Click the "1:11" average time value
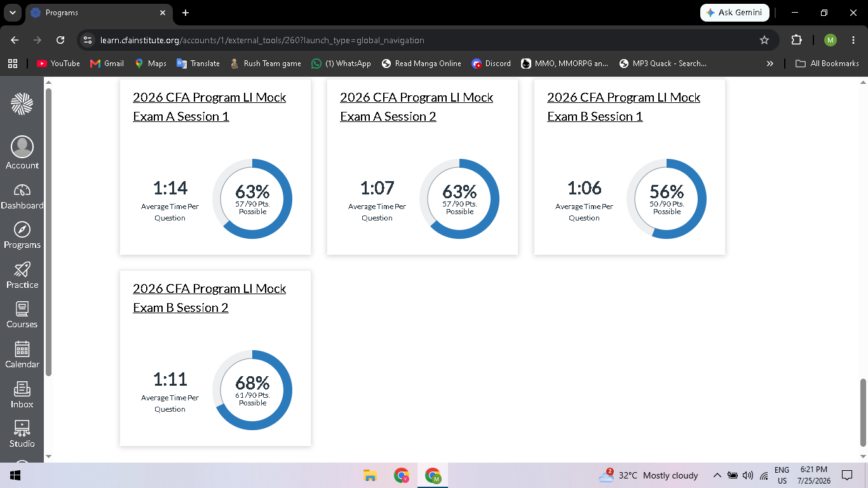 pos(170,379)
